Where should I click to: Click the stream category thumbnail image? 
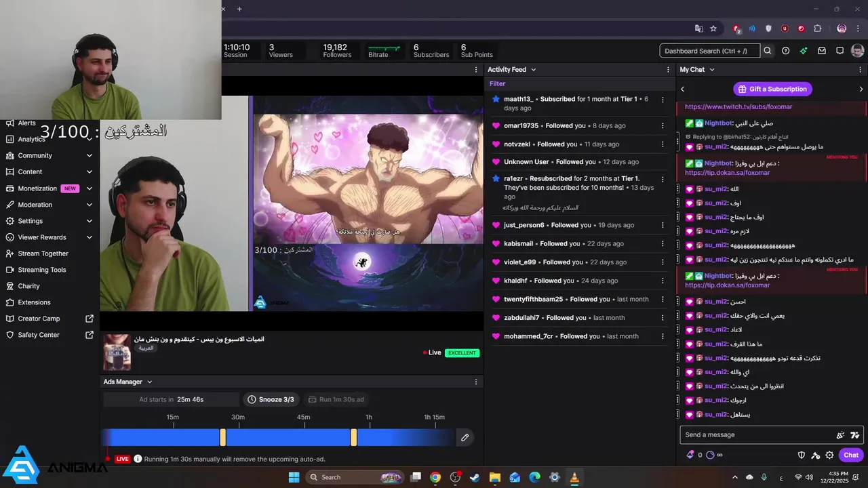coord(117,352)
